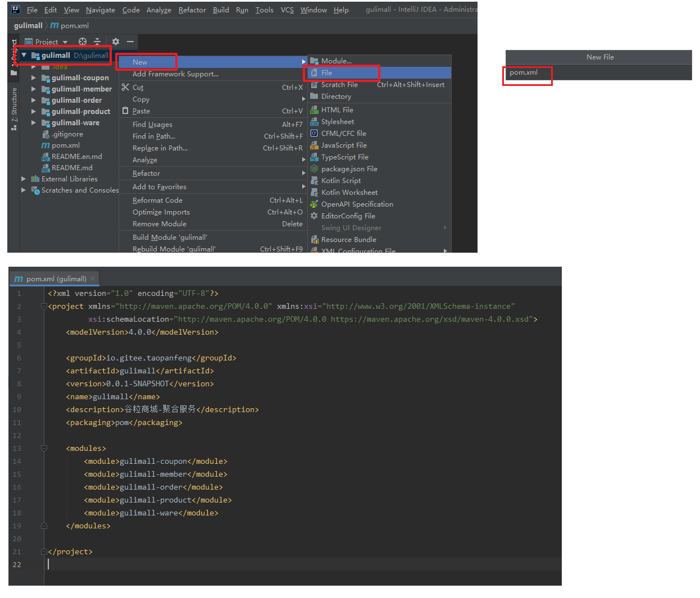
Task: Click the EditorConfig File gear icon
Action: pyautogui.click(x=315, y=216)
